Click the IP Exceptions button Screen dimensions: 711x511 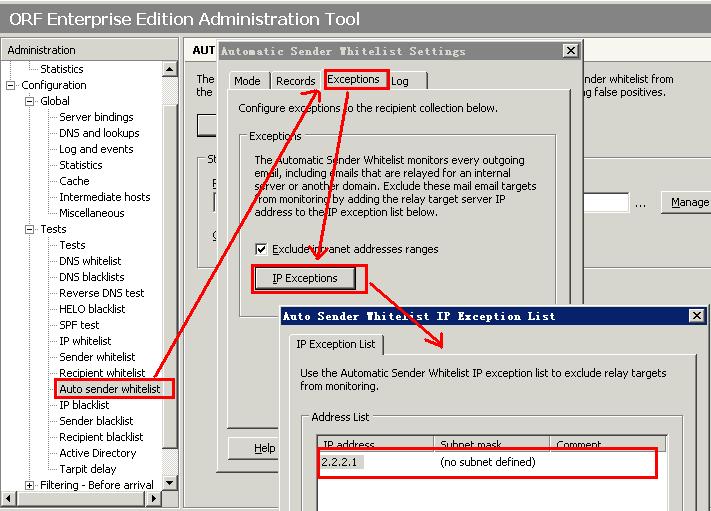pyautogui.click(x=305, y=278)
